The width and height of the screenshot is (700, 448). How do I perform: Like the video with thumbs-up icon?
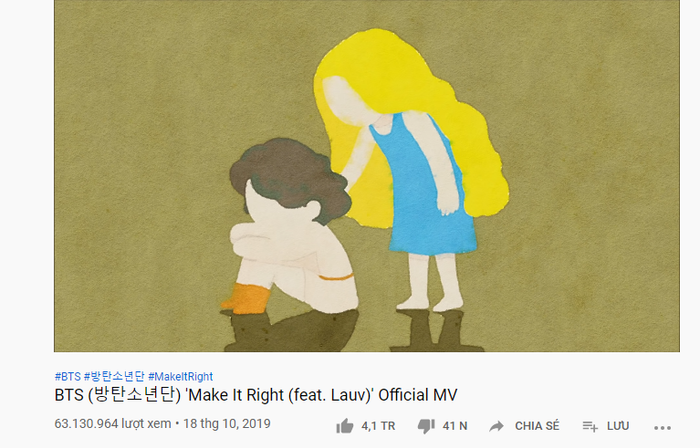coord(345,426)
